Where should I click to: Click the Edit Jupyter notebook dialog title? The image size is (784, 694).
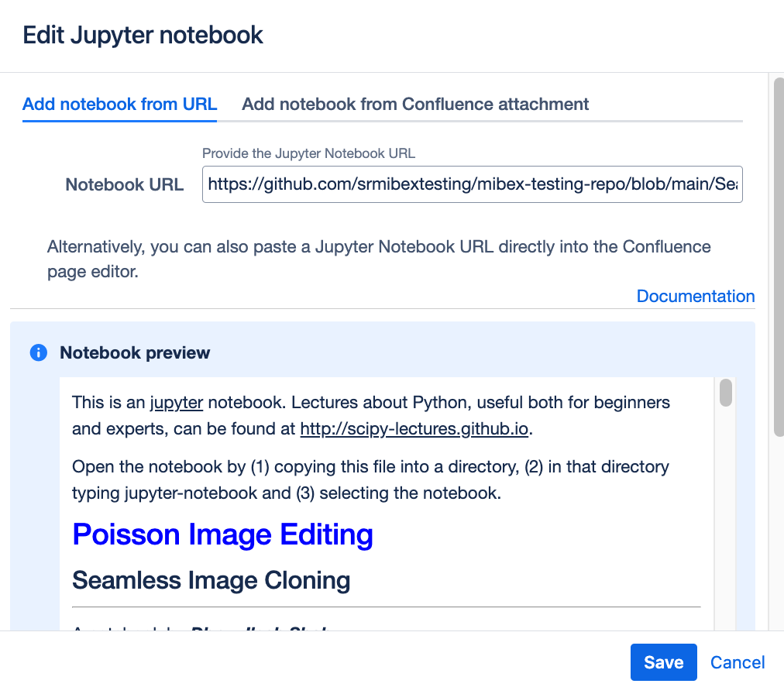coord(143,35)
